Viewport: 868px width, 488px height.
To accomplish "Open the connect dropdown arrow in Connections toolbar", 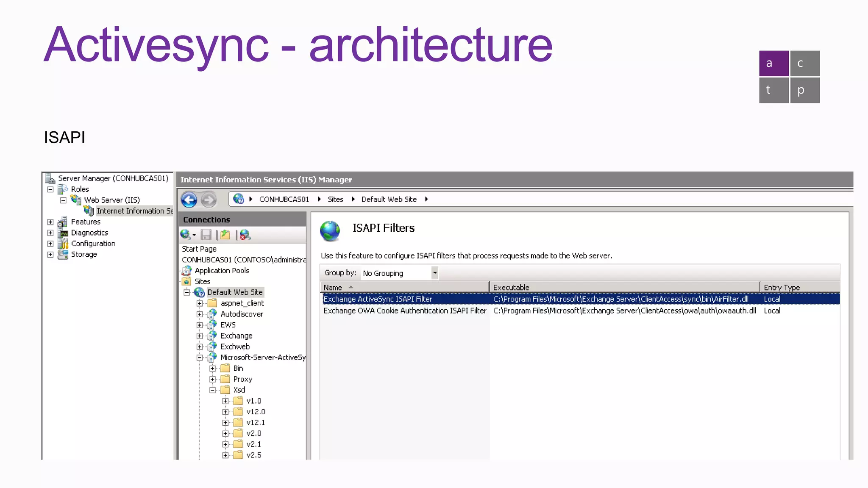I will click(194, 235).
